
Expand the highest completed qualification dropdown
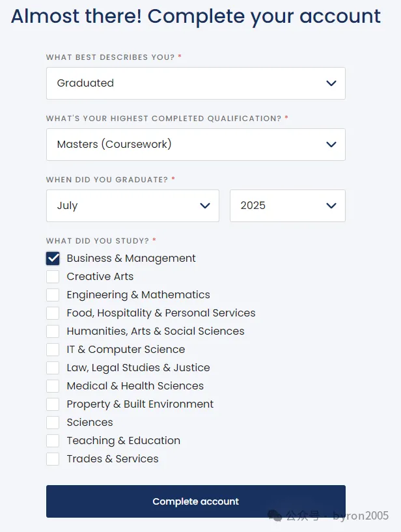tap(195, 145)
